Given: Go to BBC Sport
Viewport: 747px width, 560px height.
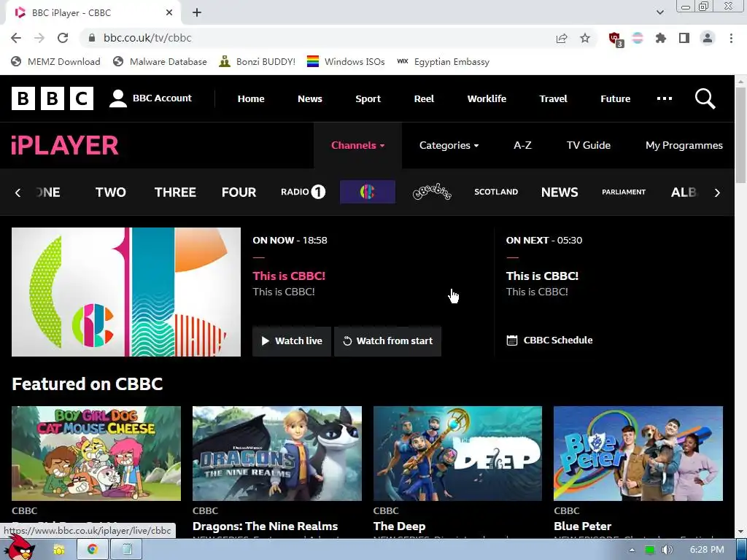Looking at the screenshot, I should 368,98.
